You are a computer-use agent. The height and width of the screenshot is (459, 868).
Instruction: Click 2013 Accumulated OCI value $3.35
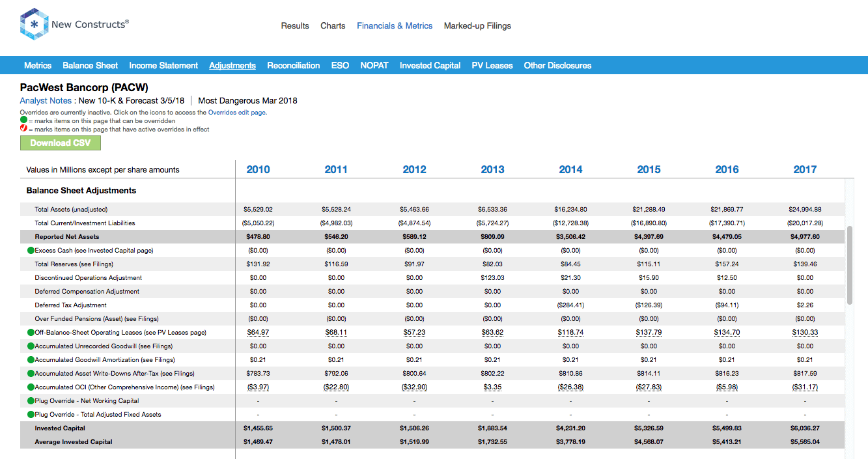(x=492, y=387)
